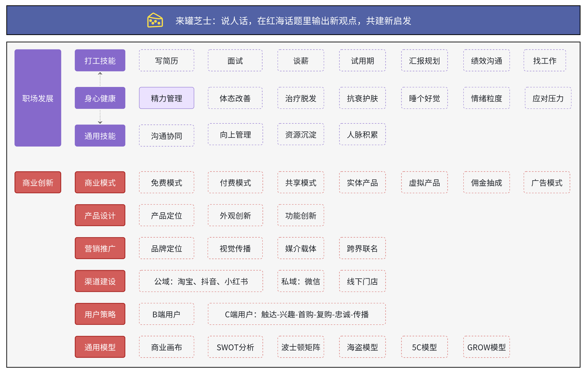Click the 应对压力 topic box

pos(548,98)
